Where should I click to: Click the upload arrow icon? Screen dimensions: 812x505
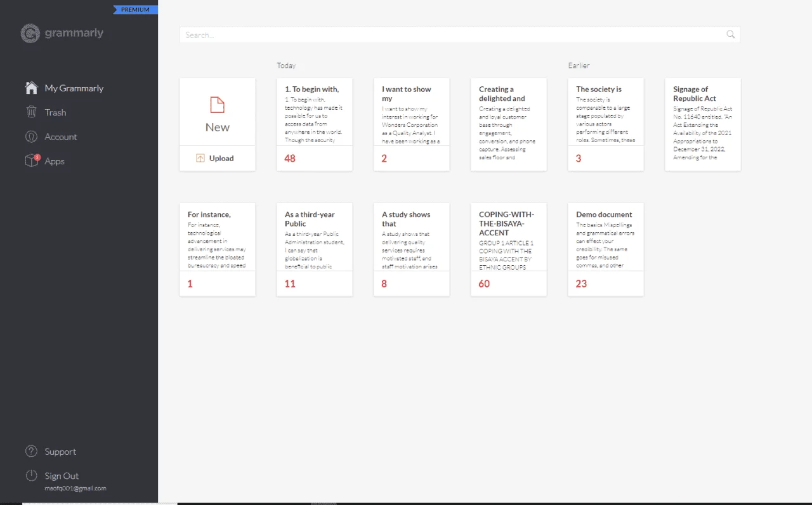coord(200,158)
